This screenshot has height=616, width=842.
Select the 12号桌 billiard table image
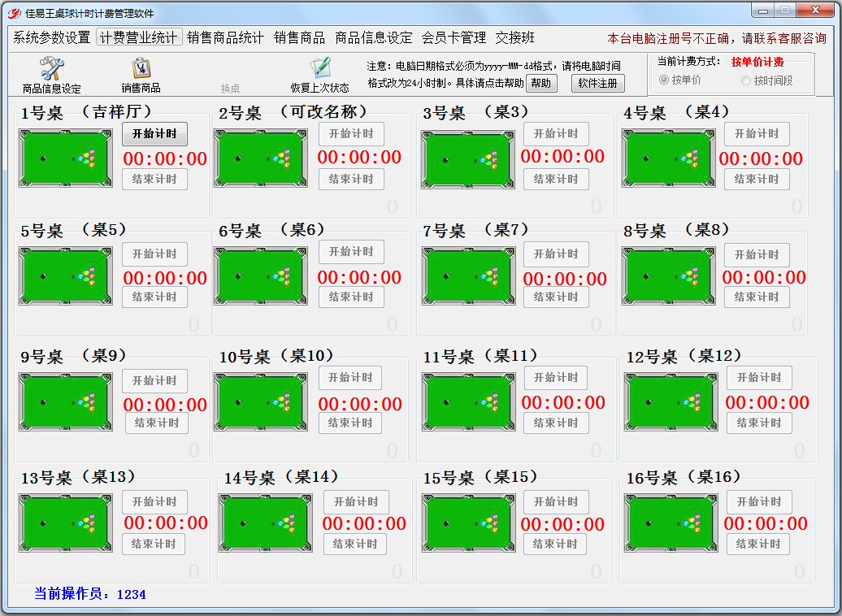tap(671, 402)
